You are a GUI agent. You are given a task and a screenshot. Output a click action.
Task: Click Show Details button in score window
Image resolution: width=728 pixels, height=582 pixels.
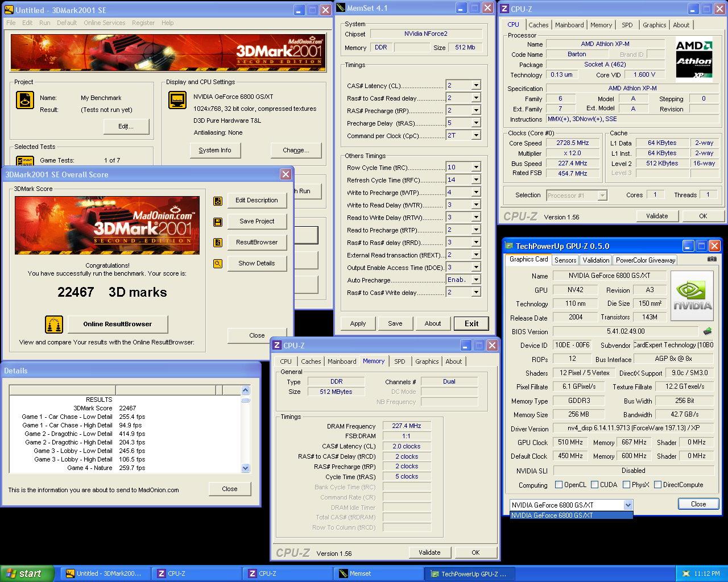click(257, 263)
